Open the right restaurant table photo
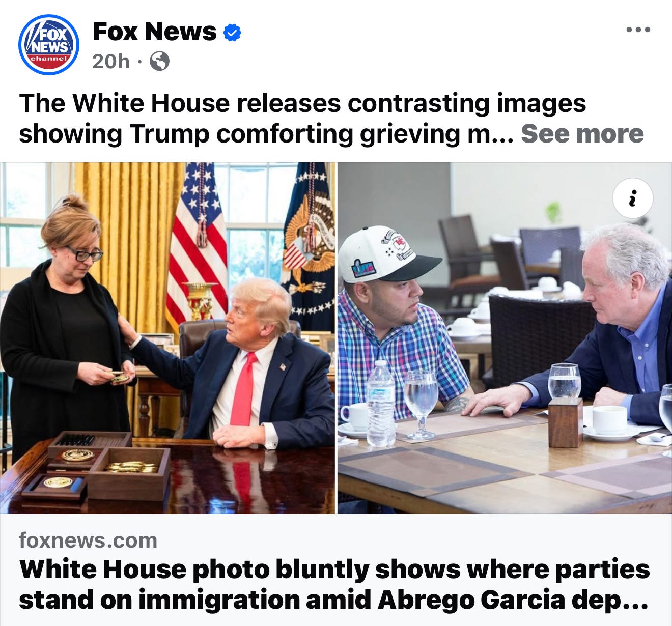 [x=505, y=338]
